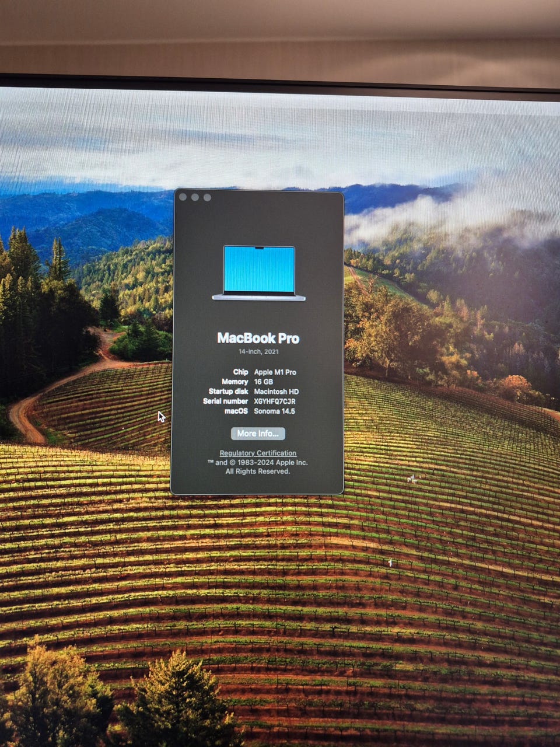Image resolution: width=560 pixels, height=747 pixels.
Task: Click the 16 GB memory value
Action: pos(264,382)
